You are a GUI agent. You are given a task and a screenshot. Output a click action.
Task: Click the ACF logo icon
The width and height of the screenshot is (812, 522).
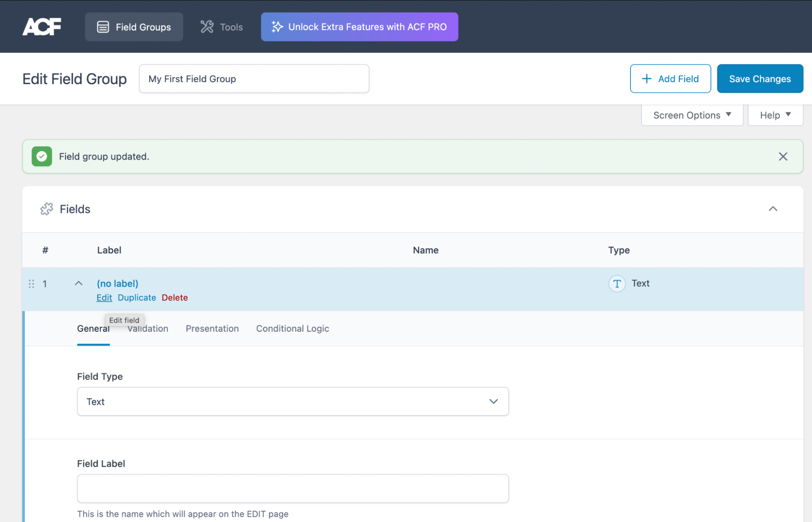41,26
